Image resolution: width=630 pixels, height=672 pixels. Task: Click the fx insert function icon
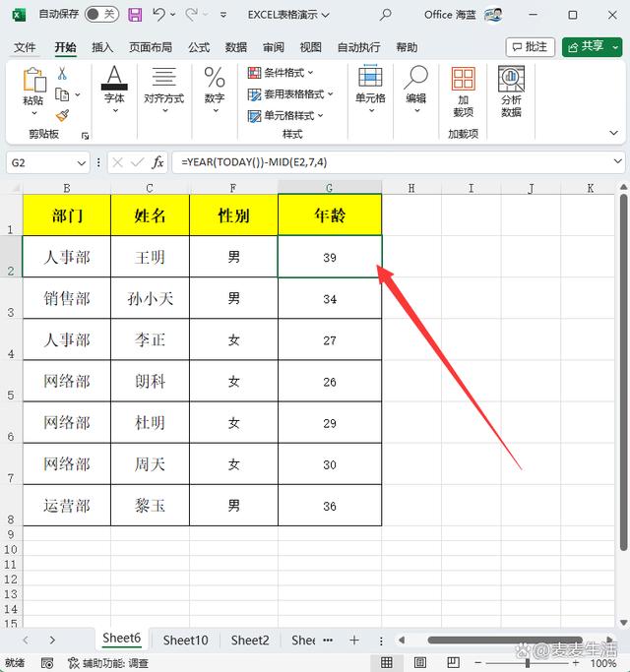(x=157, y=162)
